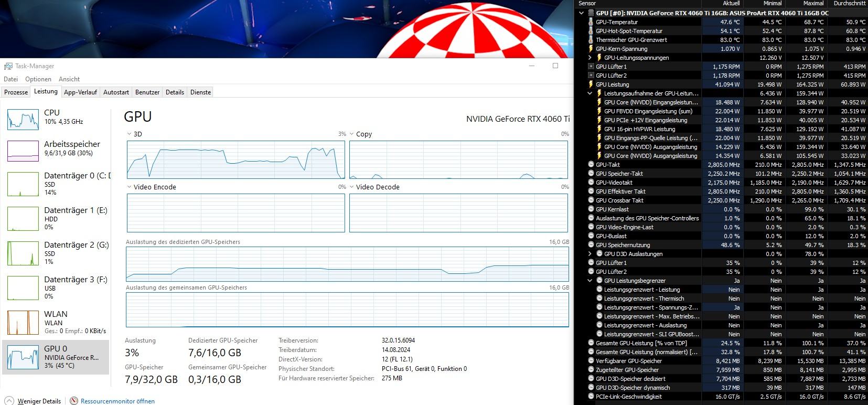Open the 3D graph dropdown
The height and width of the screenshot is (405, 868).
(130, 134)
